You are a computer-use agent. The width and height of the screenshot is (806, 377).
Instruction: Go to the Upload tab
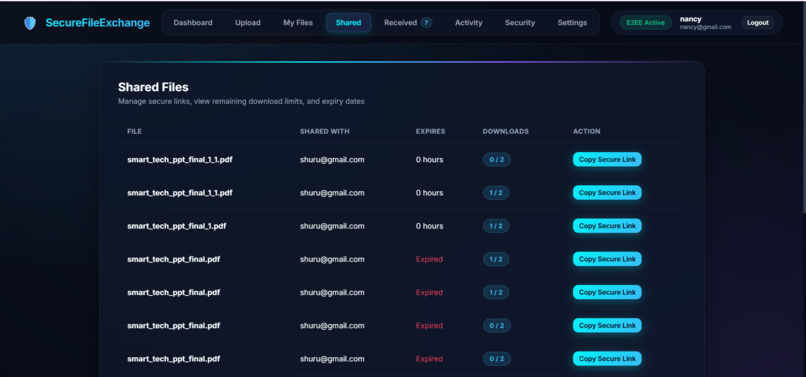tap(248, 23)
